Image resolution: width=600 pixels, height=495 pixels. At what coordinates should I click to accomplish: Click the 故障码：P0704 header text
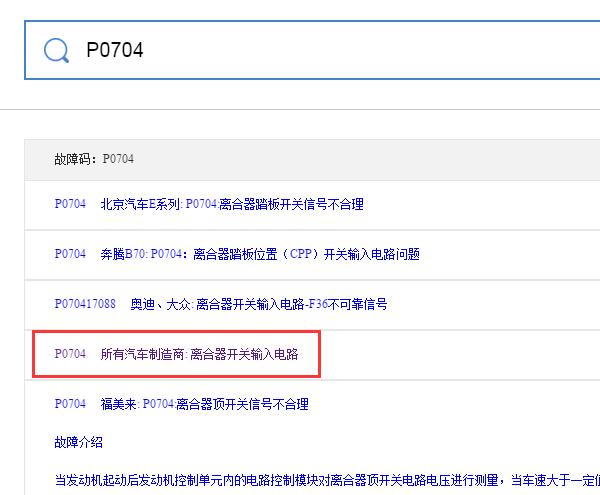[94, 159]
